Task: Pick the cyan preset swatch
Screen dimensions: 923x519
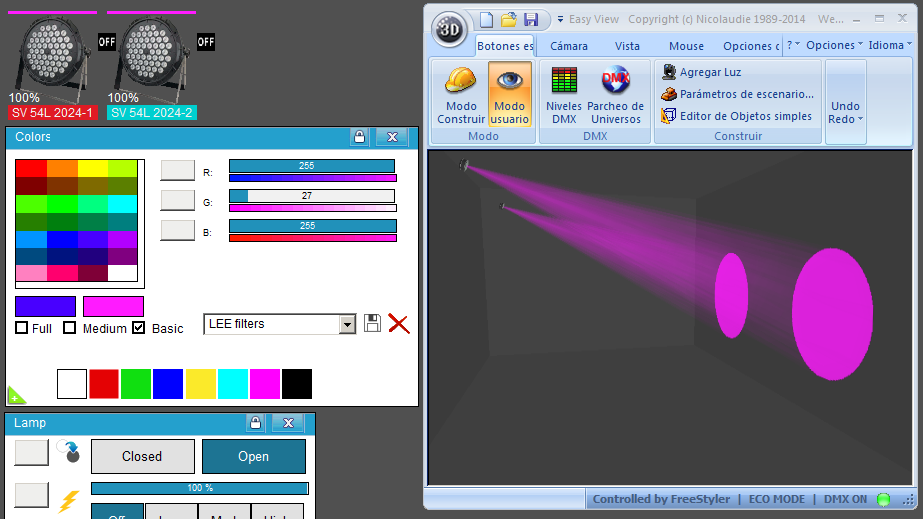Action: click(x=233, y=384)
